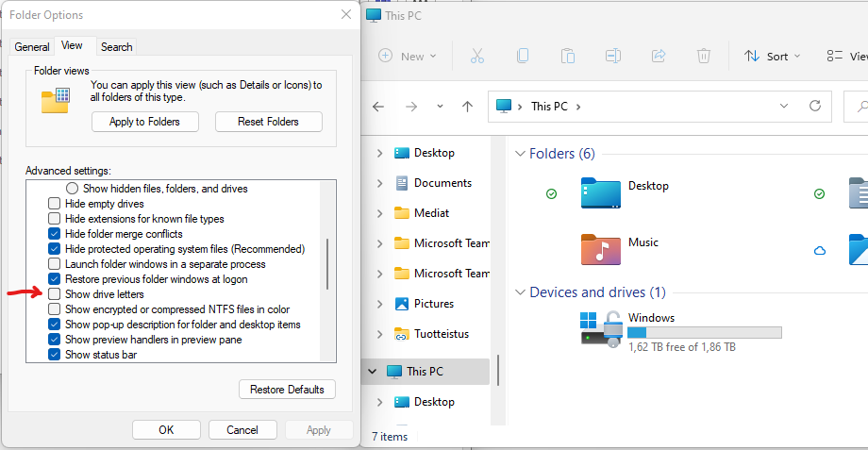The image size is (868, 450).
Task: Uncheck Hide folder merge conflicts
Action: click(x=55, y=234)
